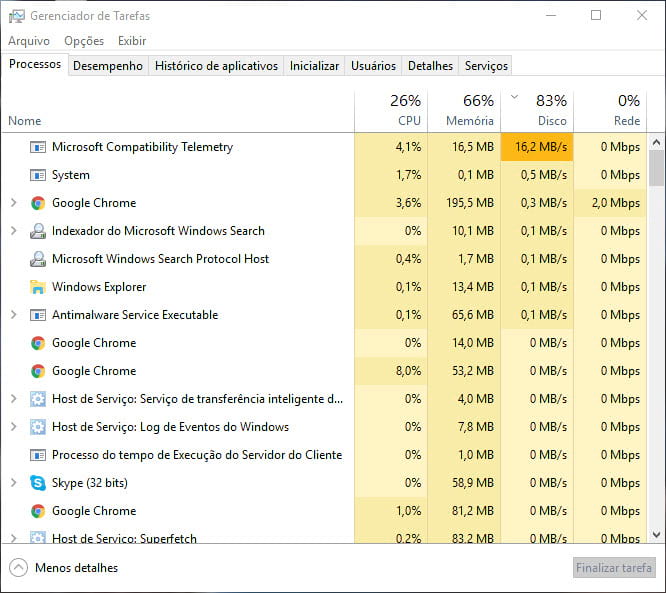Click the Google Chrome icon using 195,5 MB

(38, 203)
